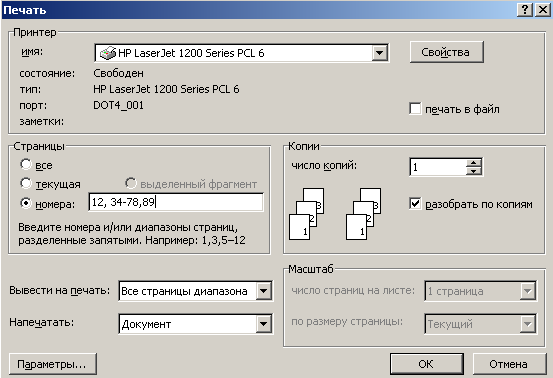Click the page numbers input field

pos(176,202)
